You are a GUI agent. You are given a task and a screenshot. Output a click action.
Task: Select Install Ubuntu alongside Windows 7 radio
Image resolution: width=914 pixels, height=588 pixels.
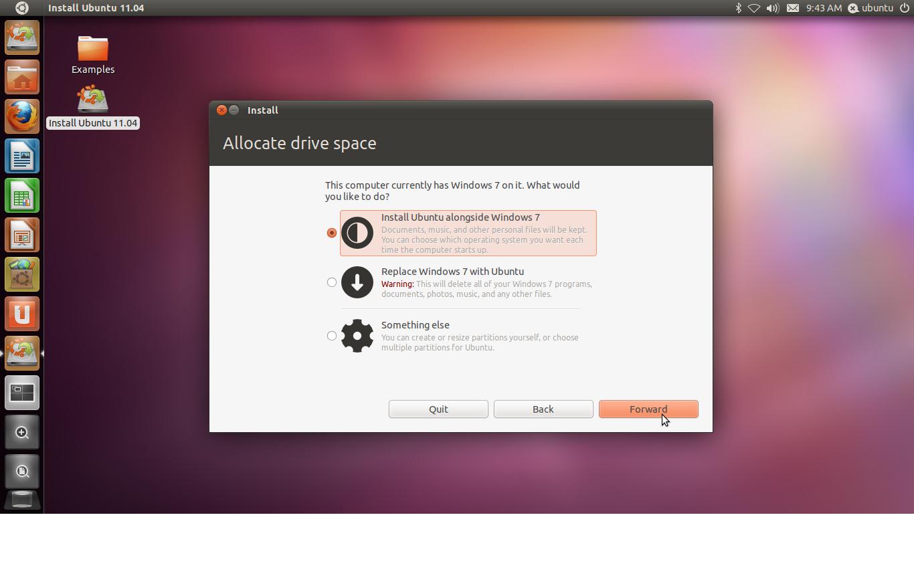coord(332,233)
